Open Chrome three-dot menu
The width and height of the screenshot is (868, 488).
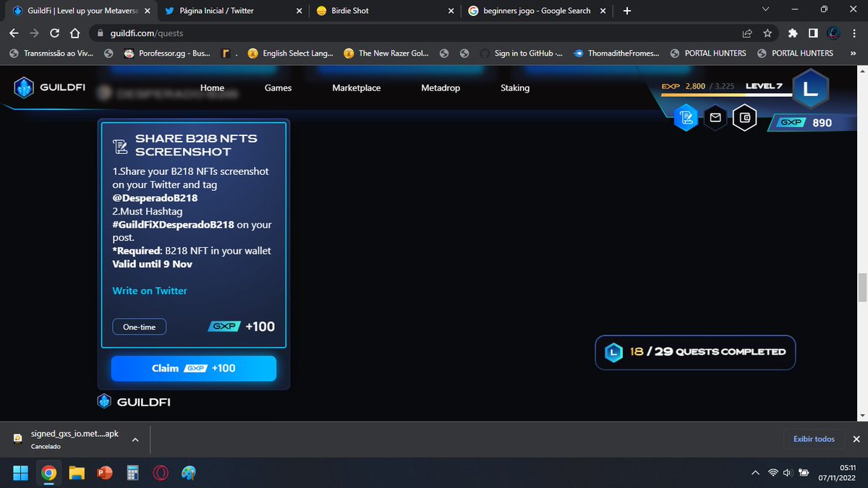pyautogui.click(x=855, y=33)
